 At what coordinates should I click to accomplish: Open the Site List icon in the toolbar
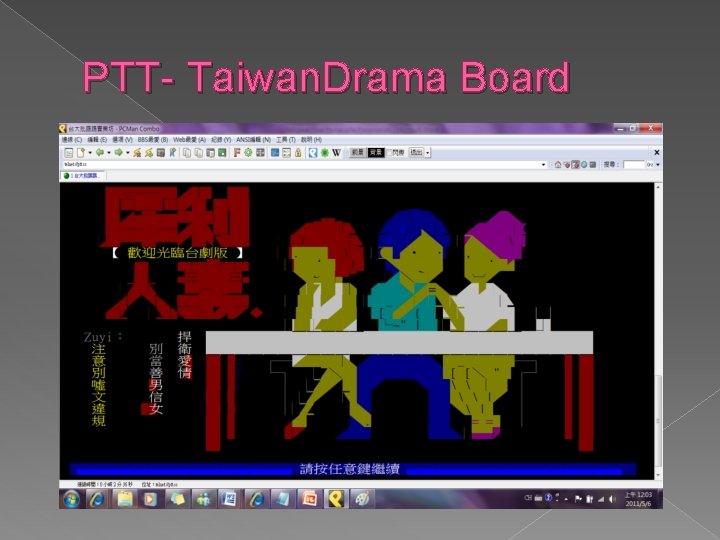click(69, 152)
